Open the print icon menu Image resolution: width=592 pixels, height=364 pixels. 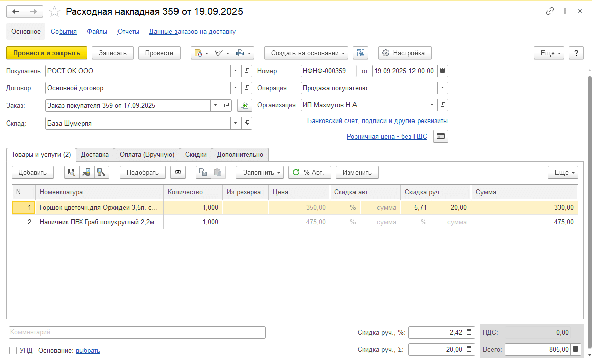(243, 53)
